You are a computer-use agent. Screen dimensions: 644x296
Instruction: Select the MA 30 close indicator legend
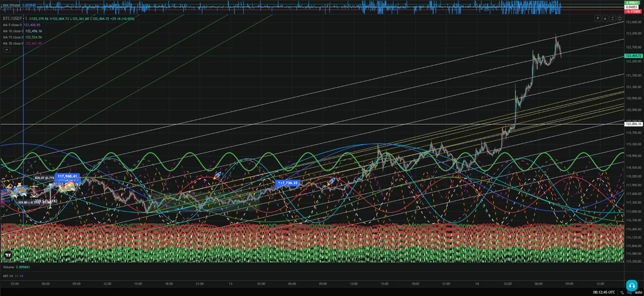13,43
